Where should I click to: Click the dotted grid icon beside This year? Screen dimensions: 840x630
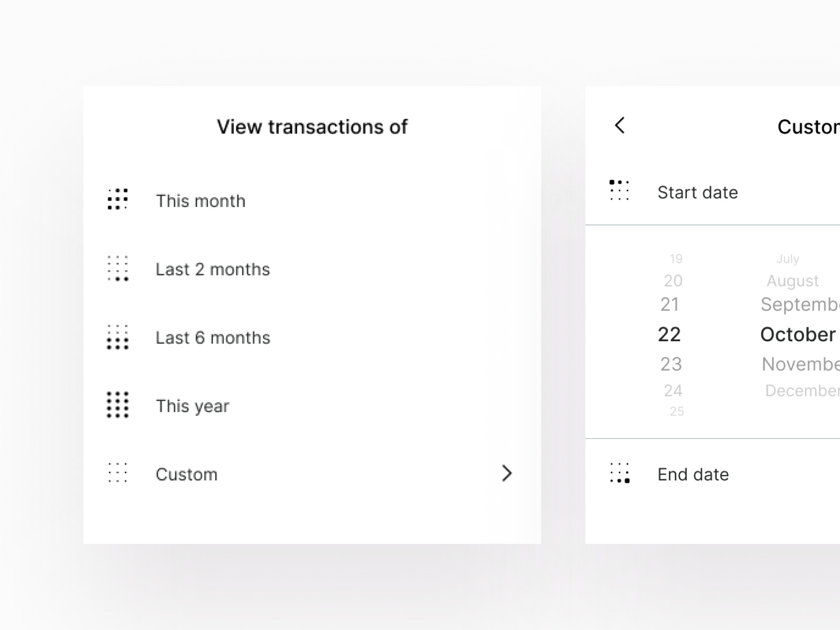pyautogui.click(x=118, y=405)
